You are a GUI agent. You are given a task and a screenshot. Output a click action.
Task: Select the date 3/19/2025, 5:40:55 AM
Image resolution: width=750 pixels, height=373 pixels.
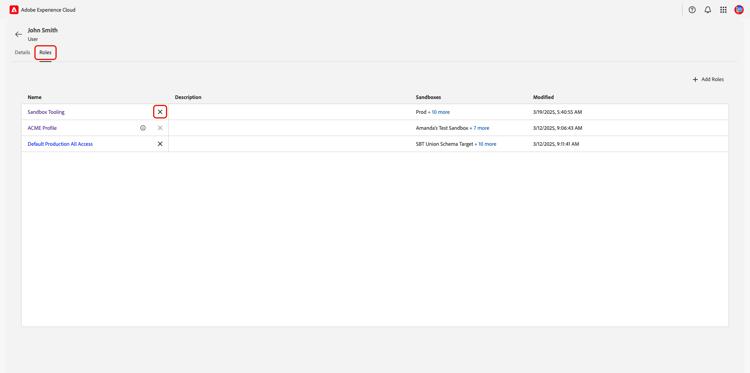coord(558,112)
